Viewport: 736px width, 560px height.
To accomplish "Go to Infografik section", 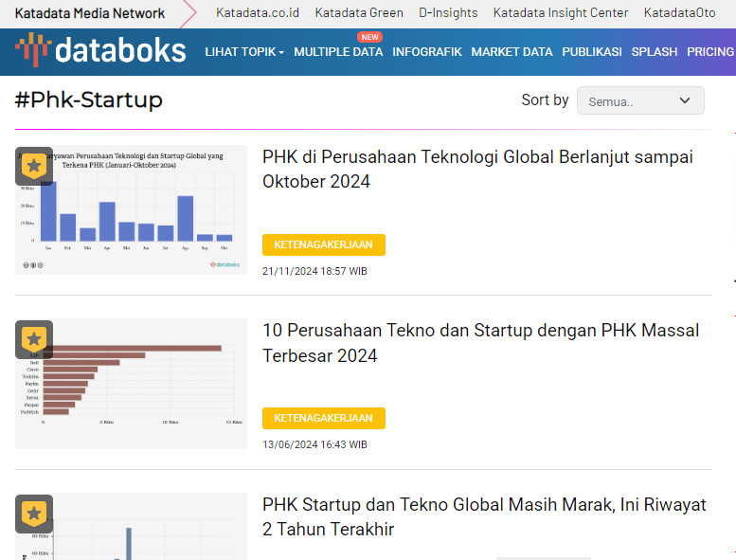I will (x=427, y=52).
